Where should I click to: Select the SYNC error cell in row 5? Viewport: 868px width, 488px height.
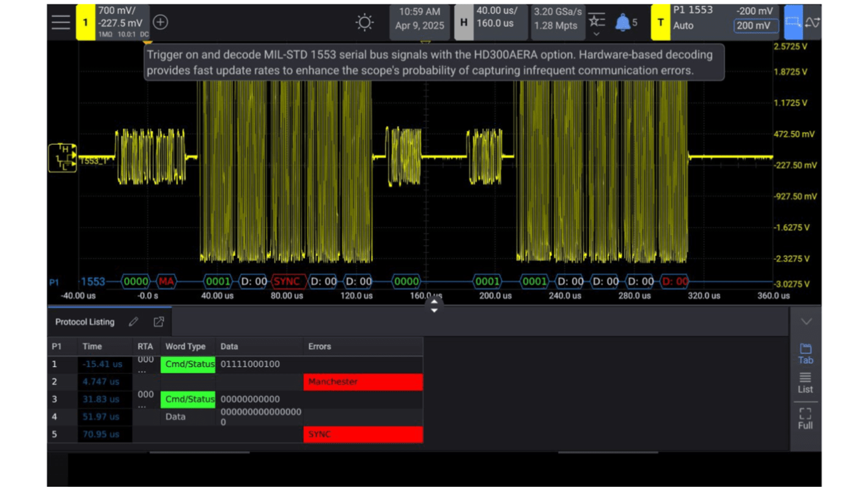363,434
